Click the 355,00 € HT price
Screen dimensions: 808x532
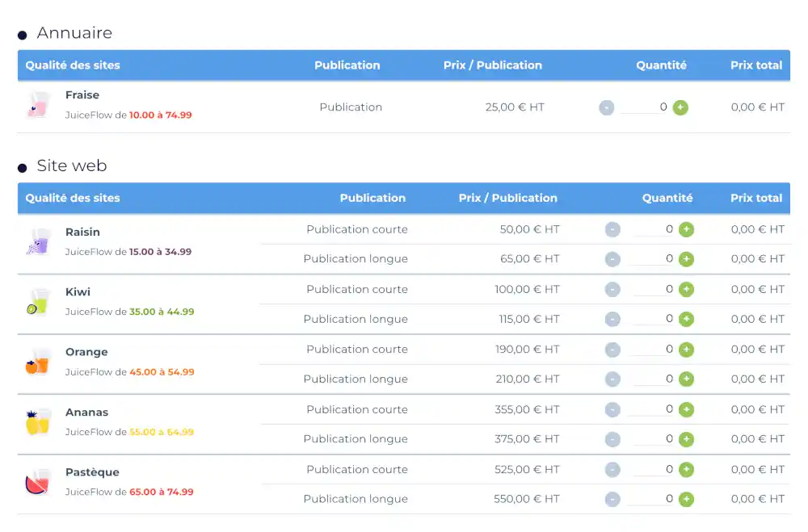[x=527, y=409]
